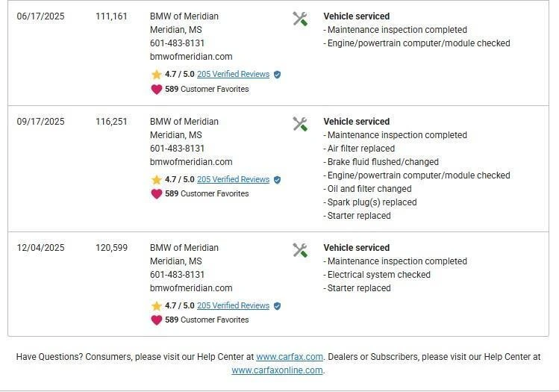Open 205 Verified Reviews link for 09/17/2025
Image resolution: width=559 pixels, height=392 pixels.
(233, 180)
